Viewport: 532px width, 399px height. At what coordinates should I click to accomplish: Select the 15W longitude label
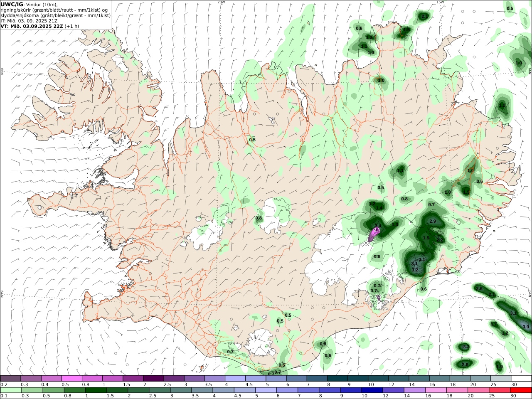(x=440, y=2)
